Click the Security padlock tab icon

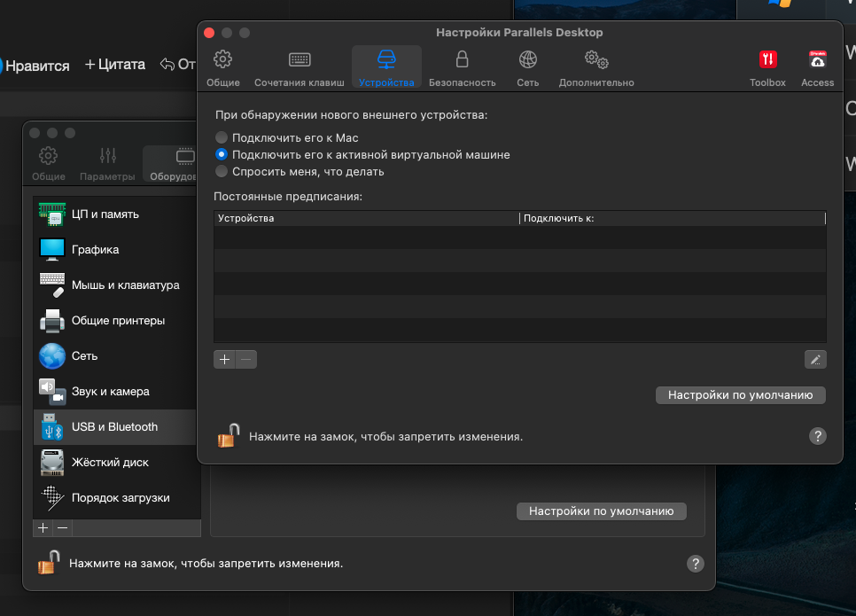point(462,60)
